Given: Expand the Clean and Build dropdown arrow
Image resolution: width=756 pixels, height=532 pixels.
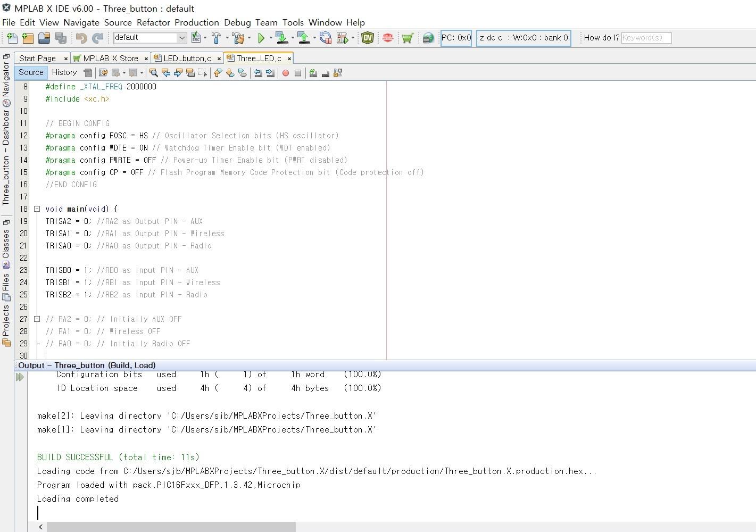Looking at the screenshot, I should (249, 38).
